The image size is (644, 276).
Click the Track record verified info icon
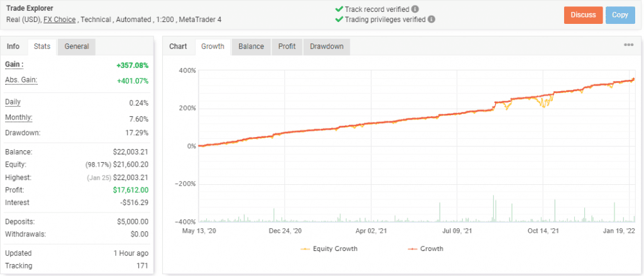tap(415, 9)
